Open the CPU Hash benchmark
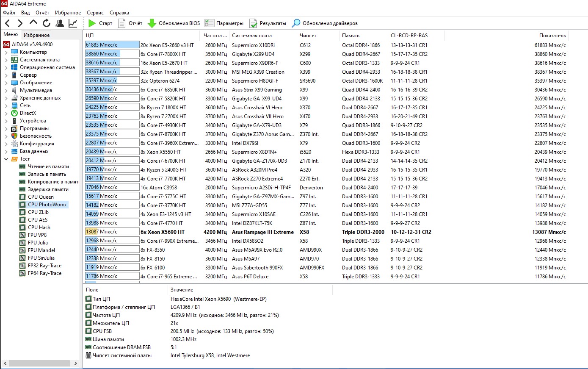This screenshot has height=369, width=588. 35,228
